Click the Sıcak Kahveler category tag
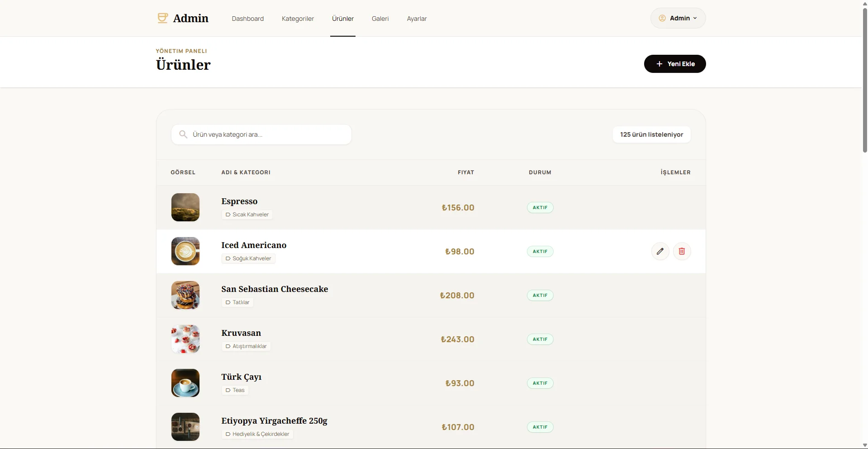 coord(247,215)
